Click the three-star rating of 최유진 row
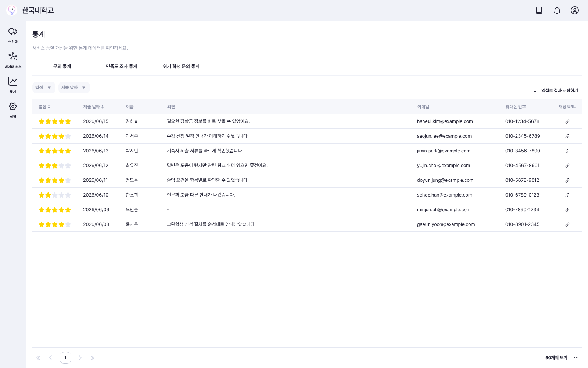588x368 pixels. (55, 166)
